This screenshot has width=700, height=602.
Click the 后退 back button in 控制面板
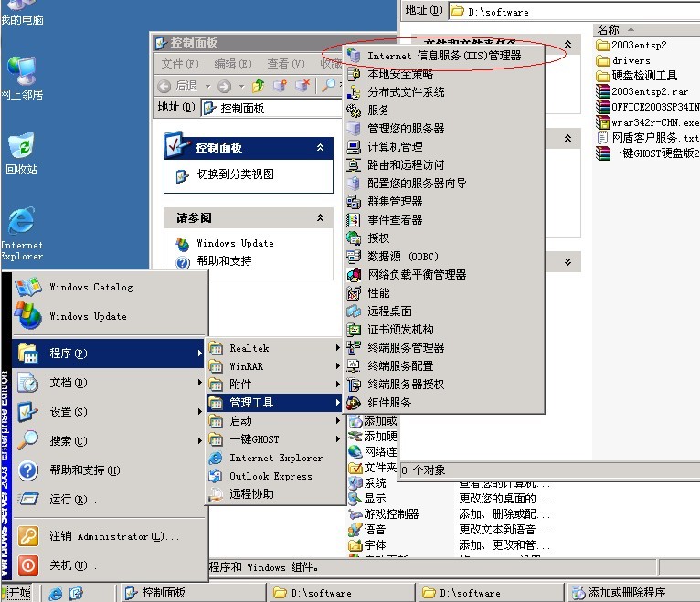pyautogui.click(x=178, y=86)
